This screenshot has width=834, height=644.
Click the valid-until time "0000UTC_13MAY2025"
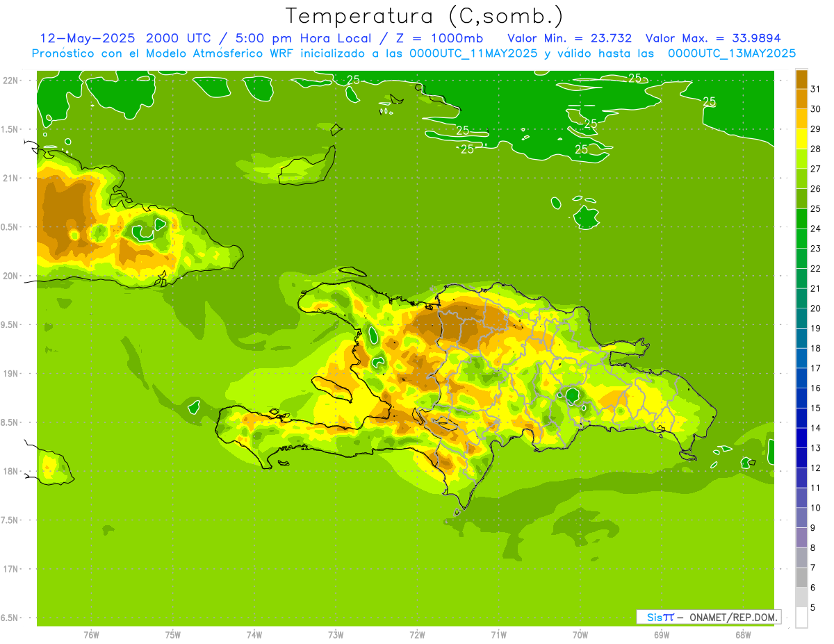[732, 53]
